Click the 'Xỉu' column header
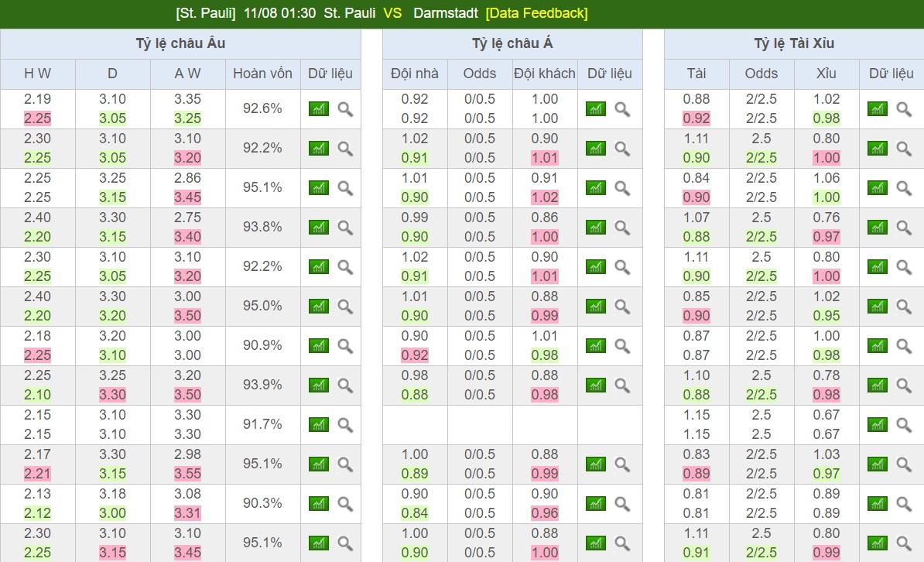The height and width of the screenshot is (562, 924). click(826, 74)
